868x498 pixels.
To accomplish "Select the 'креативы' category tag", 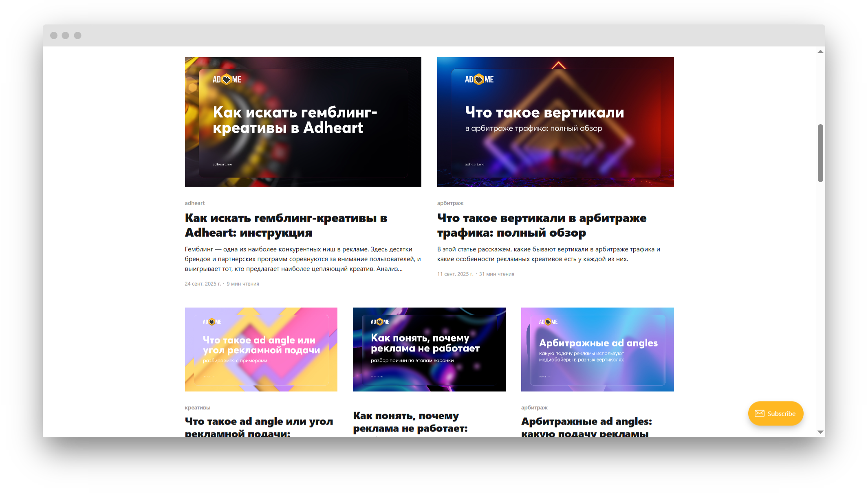I will (198, 408).
